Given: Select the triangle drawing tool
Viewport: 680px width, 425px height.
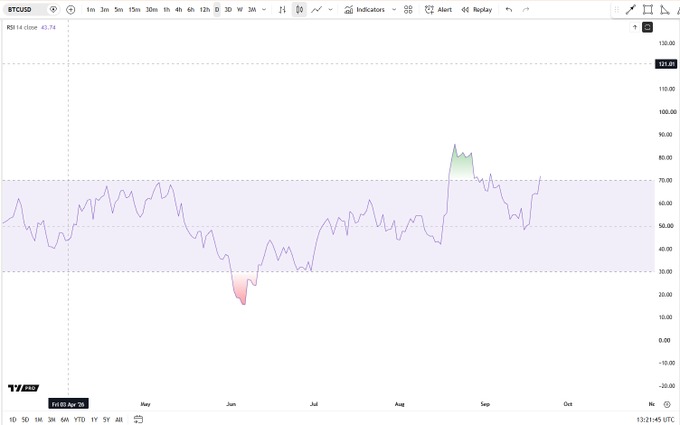Looking at the screenshot, I should click(x=664, y=10).
